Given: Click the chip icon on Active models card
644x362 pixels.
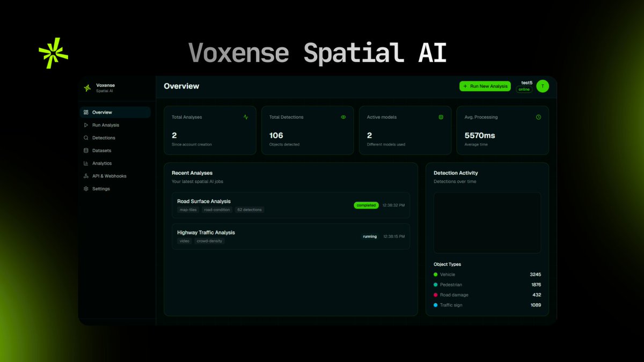Looking at the screenshot, I should (441, 117).
